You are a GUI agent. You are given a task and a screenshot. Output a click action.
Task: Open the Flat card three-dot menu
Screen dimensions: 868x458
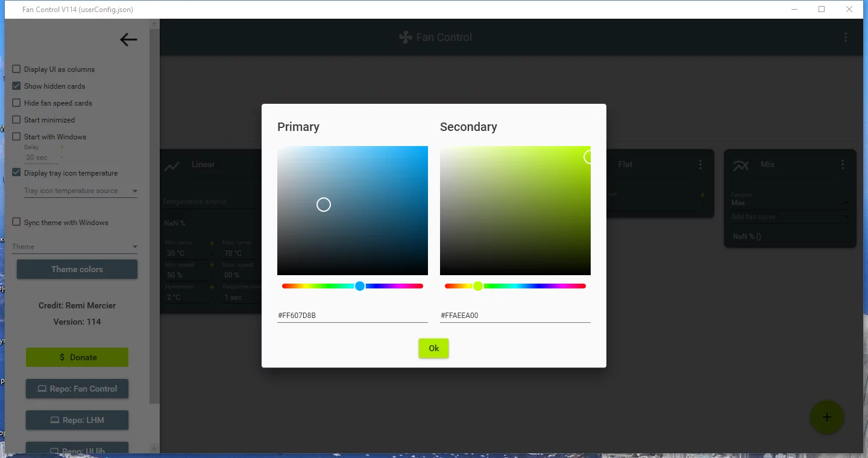click(700, 164)
